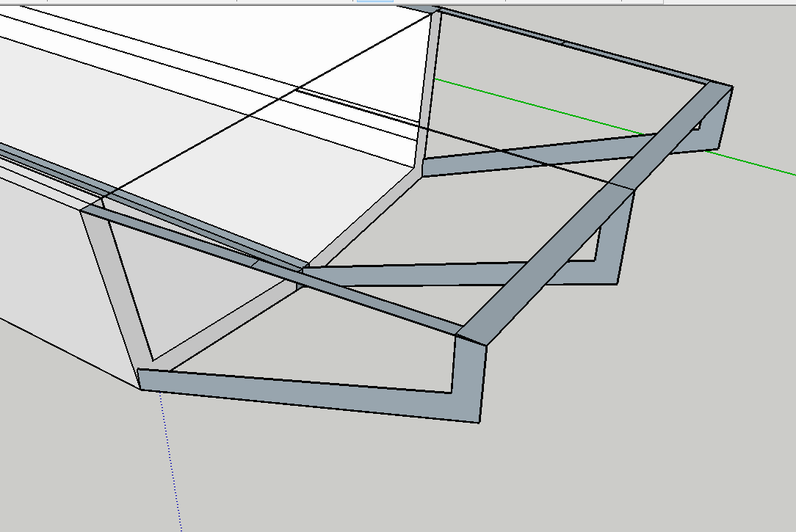Image resolution: width=796 pixels, height=532 pixels.
Task: Click the highlighted blue tab at top edge
Action: coord(375,1)
